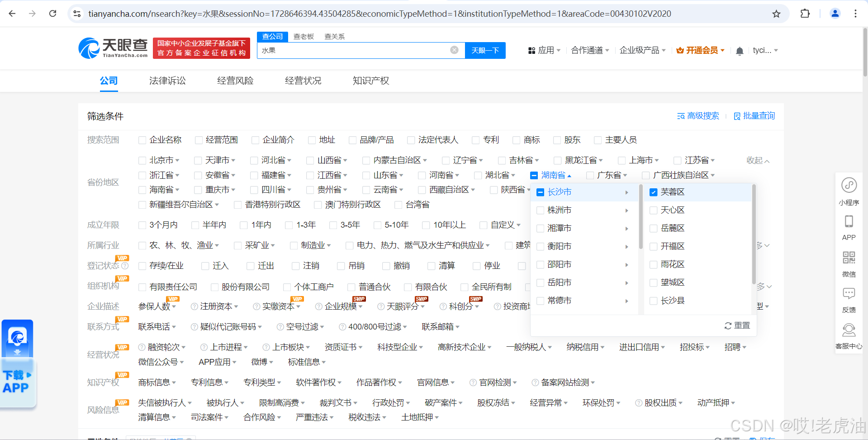The image size is (868, 440).
Task: Click the help icon beside 股权出质
Action: (x=639, y=403)
